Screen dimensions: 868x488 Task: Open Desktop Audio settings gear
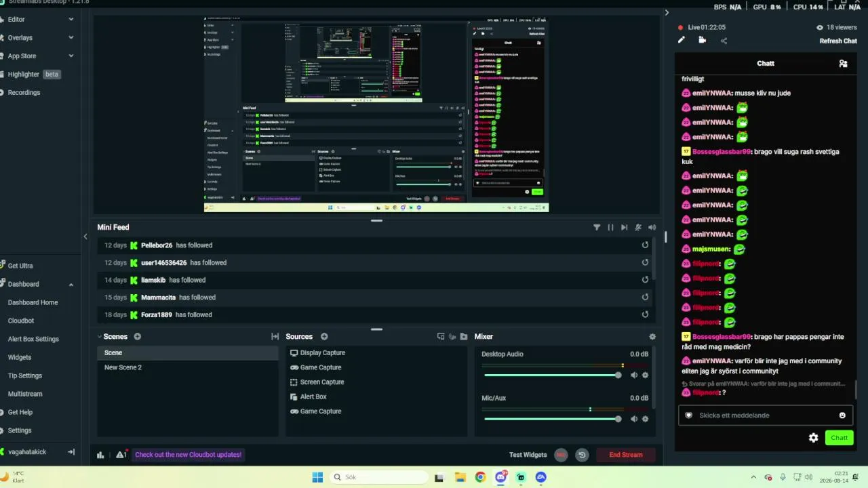(x=645, y=375)
